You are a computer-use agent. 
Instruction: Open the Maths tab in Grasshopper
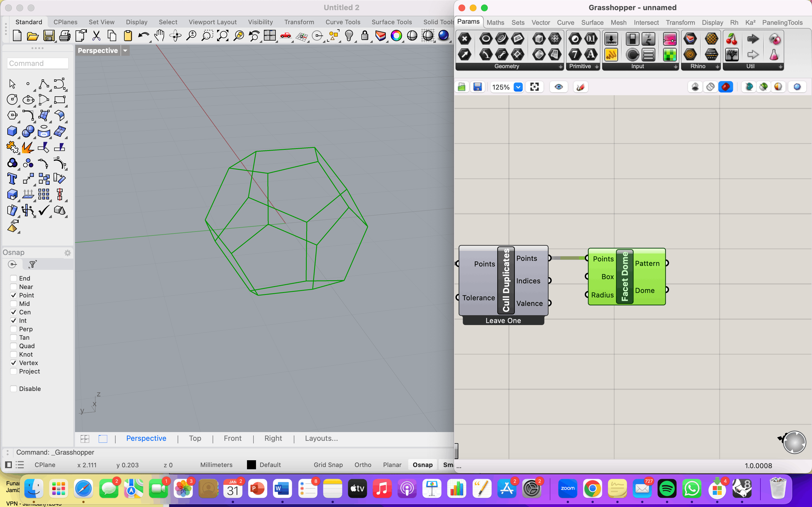(495, 23)
